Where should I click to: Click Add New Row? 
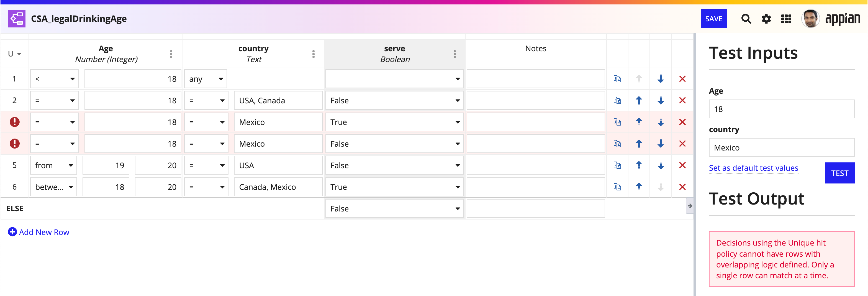(x=38, y=232)
